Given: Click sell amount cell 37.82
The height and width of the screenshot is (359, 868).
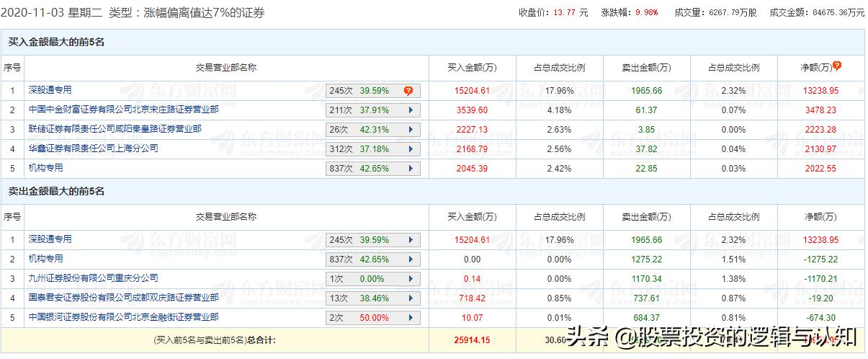Looking at the screenshot, I should pyautogui.click(x=646, y=149).
